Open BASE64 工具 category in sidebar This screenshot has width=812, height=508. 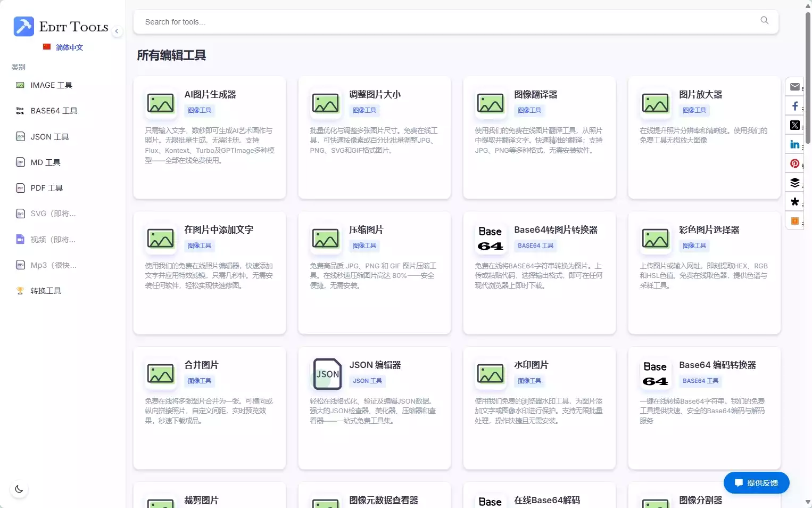click(47, 111)
